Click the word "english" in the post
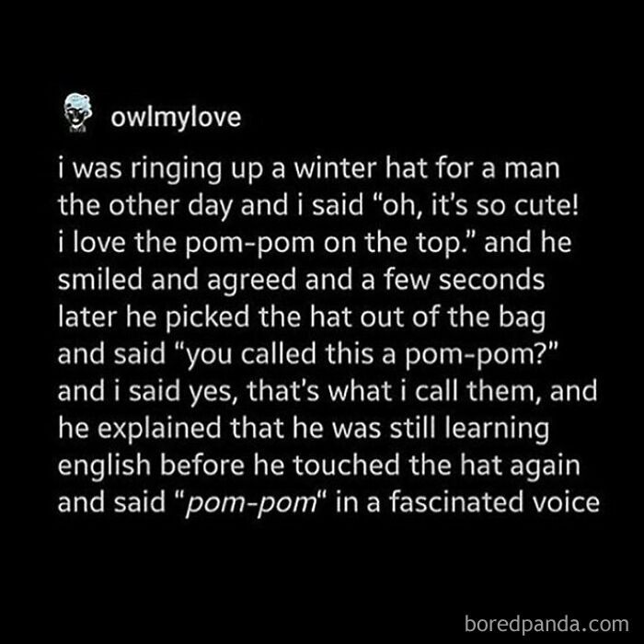 pyautogui.click(x=104, y=466)
